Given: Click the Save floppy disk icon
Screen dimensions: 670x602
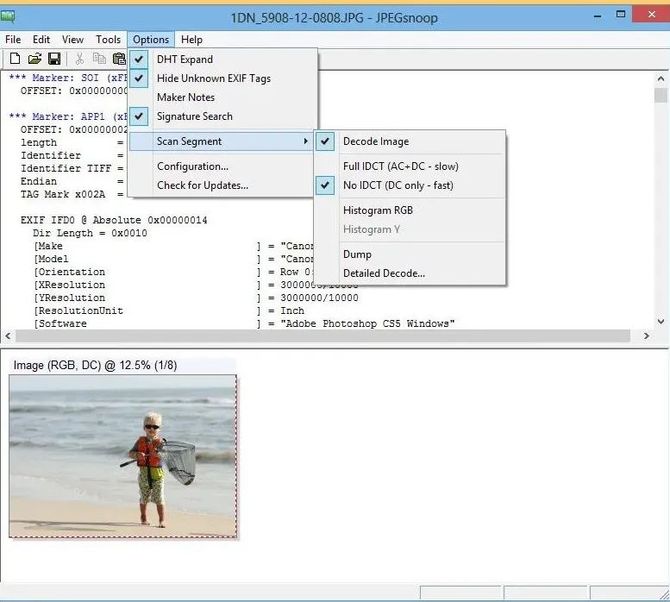Looking at the screenshot, I should coord(54,59).
